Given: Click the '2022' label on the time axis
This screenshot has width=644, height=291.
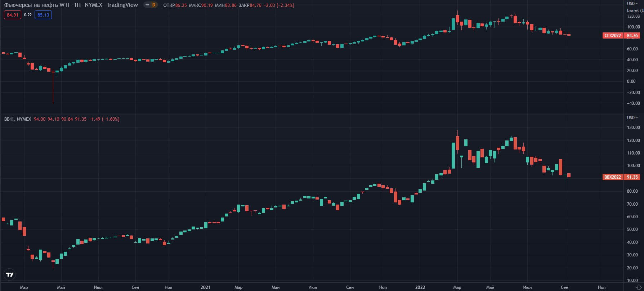Looking at the screenshot, I should tap(420, 287).
